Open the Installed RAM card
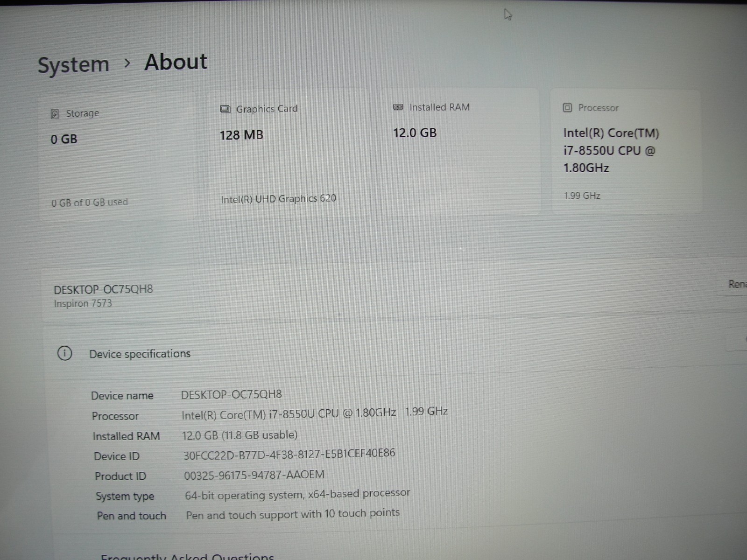This screenshot has width=747, height=560. tap(461, 151)
